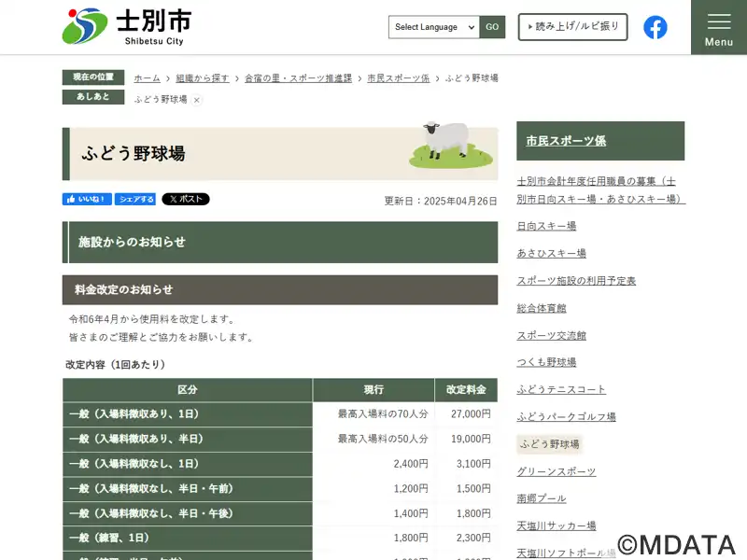Select 総合体育館 in the sidebar
Viewport: 747px width, 560px height.
[x=542, y=308]
